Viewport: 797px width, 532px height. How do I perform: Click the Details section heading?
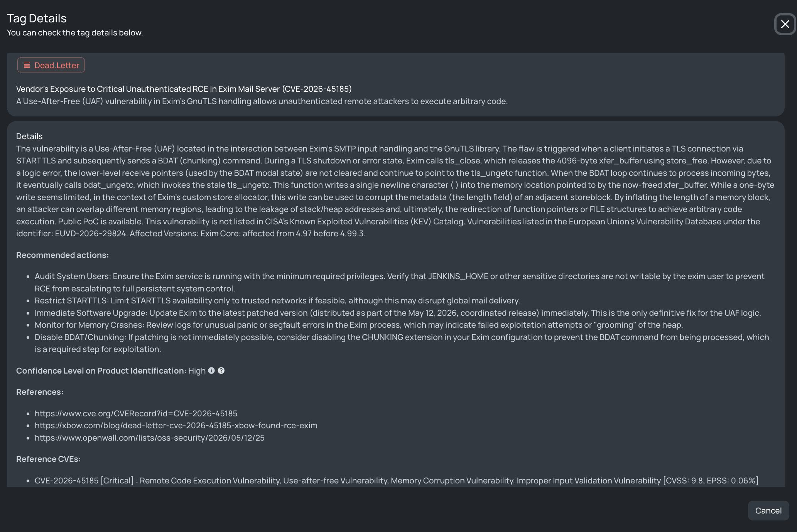[29, 136]
